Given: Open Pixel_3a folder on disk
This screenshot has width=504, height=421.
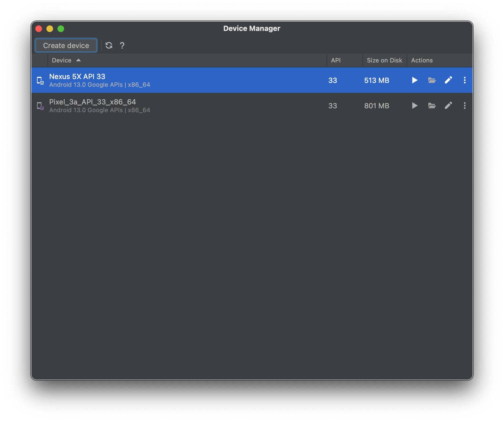Looking at the screenshot, I should [x=432, y=106].
